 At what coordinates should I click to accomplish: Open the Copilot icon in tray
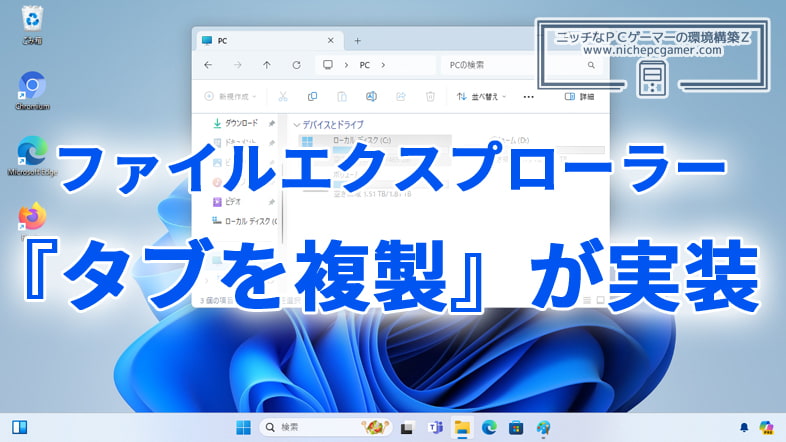(x=766, y=427)
